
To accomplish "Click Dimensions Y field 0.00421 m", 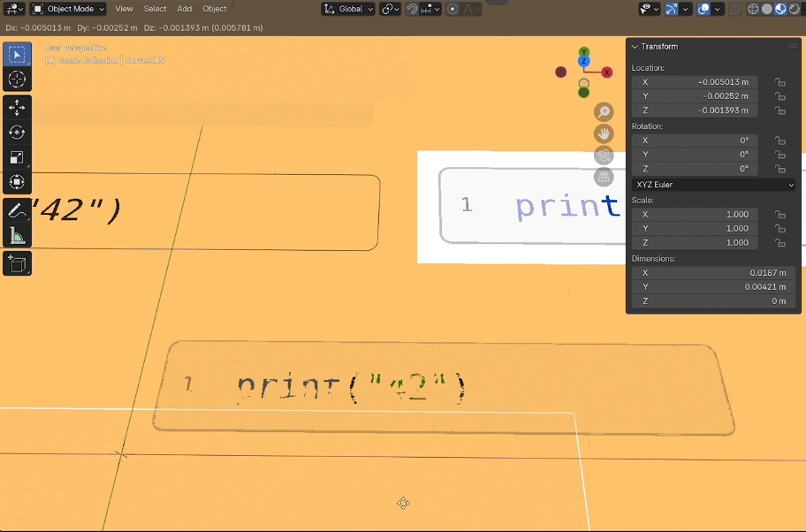I will (713, 287).
